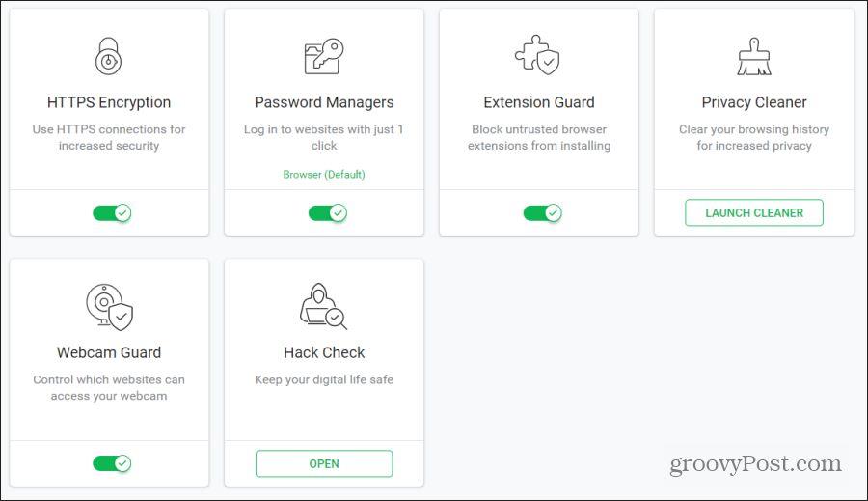Click the Hack Check heading

coord(324,353)
